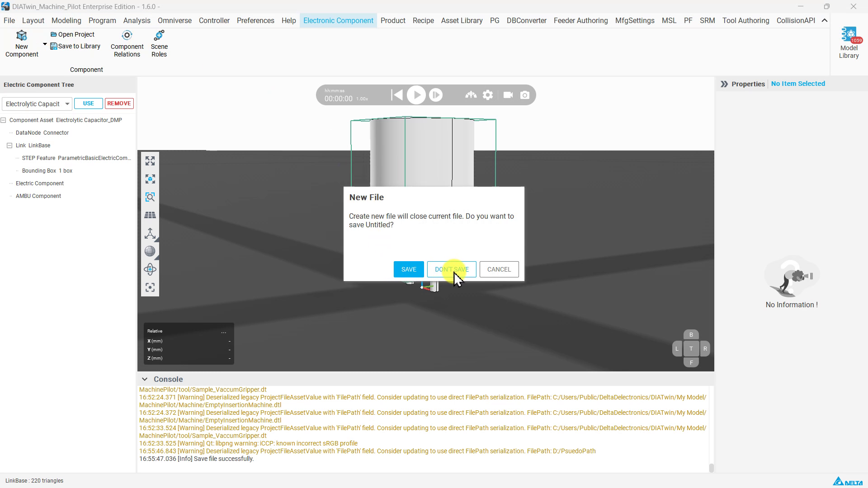The width and height of the screenshot is (868, 488).
Task: Click the R face of view cube
Action: click(x=705, y=349)
